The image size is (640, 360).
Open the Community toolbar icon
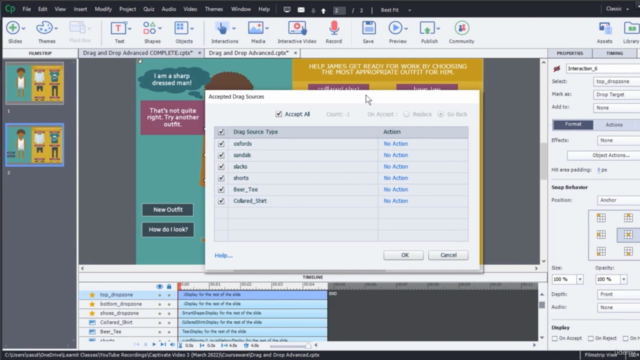pos(462,28)
